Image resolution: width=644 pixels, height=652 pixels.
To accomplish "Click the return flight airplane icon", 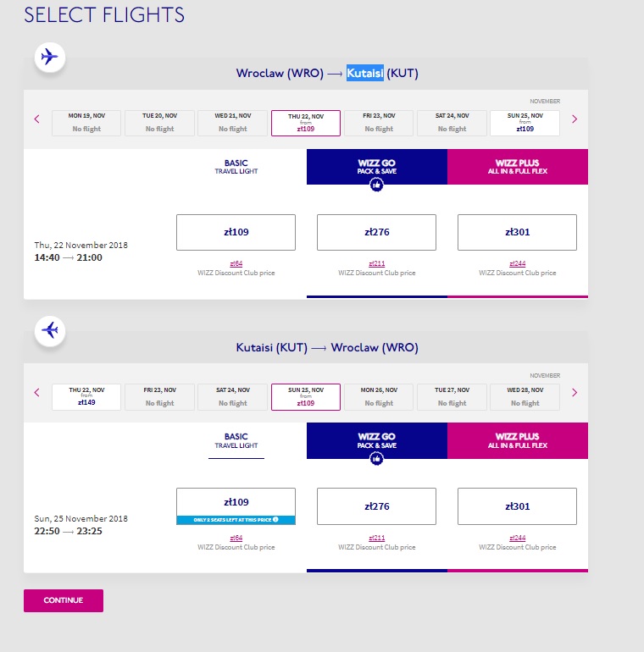I will coord(49,331).
